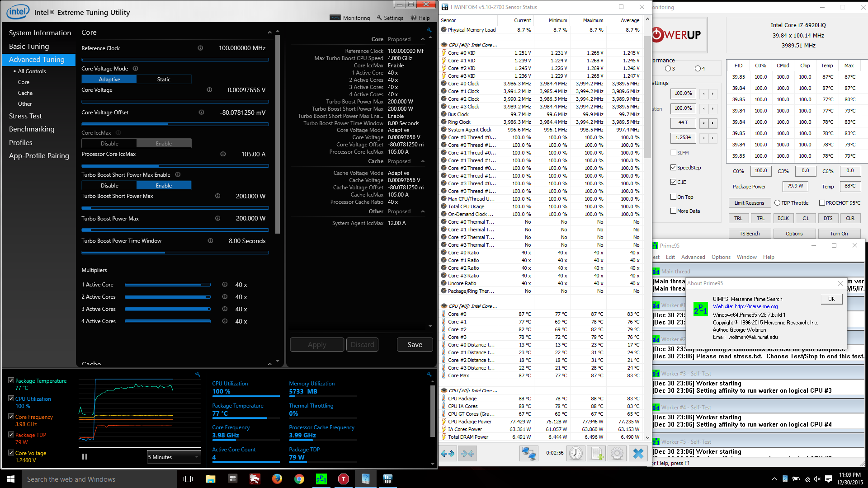
Task: Open Help in XTU top bar
Action: click(420, 18)
